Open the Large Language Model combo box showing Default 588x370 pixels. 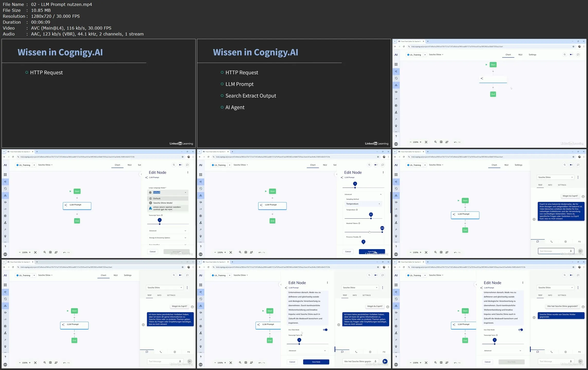point(168,192)
